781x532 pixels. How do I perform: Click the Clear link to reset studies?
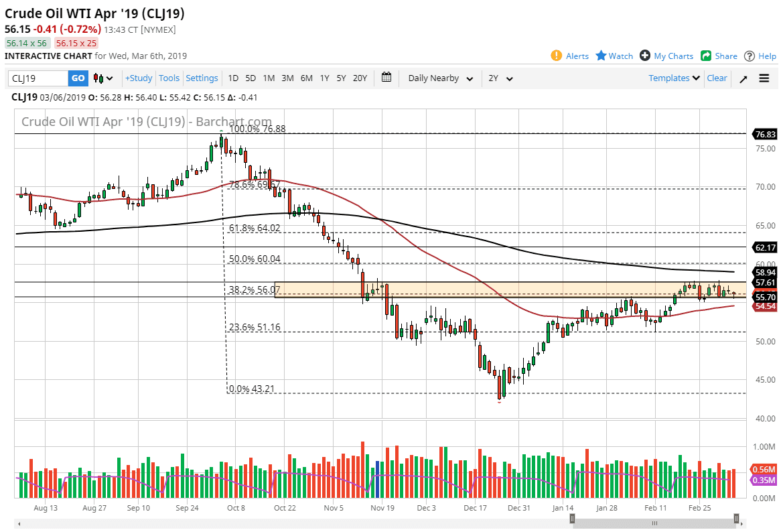coord(717,78)
